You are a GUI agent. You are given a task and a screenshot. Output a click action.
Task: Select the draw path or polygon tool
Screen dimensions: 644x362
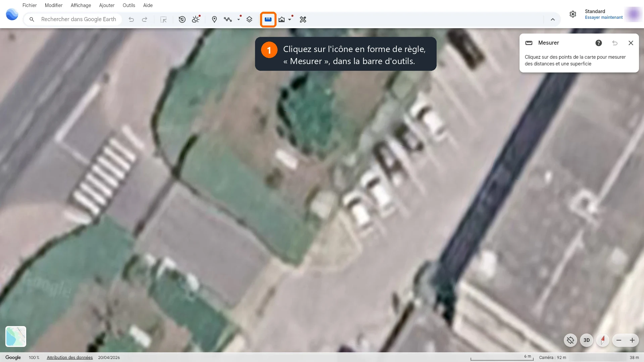point(228,19)
